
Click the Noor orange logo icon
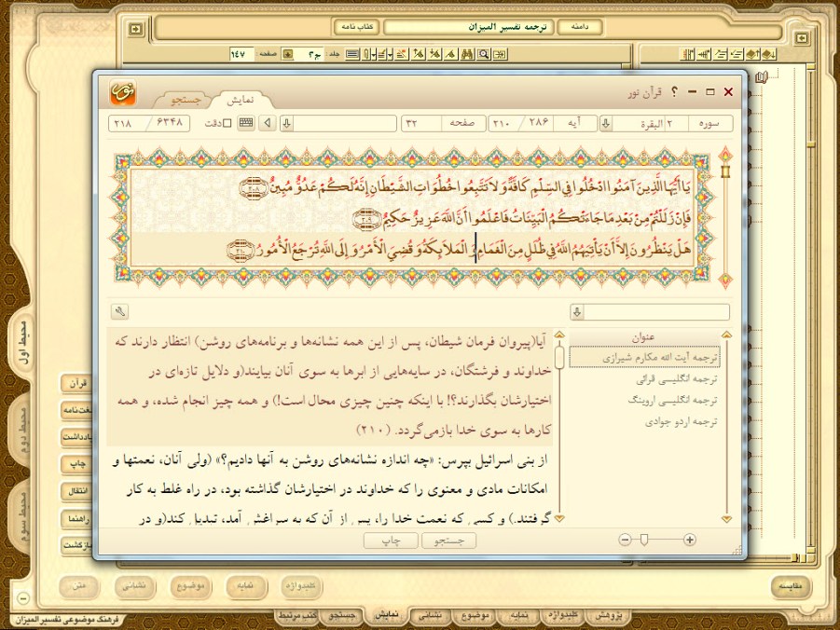[123, 92]
